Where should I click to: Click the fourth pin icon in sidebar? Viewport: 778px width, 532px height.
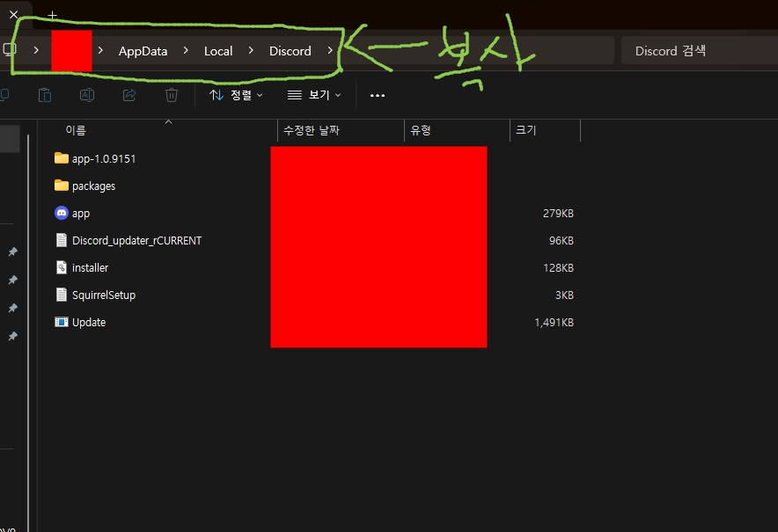[13, 336]
